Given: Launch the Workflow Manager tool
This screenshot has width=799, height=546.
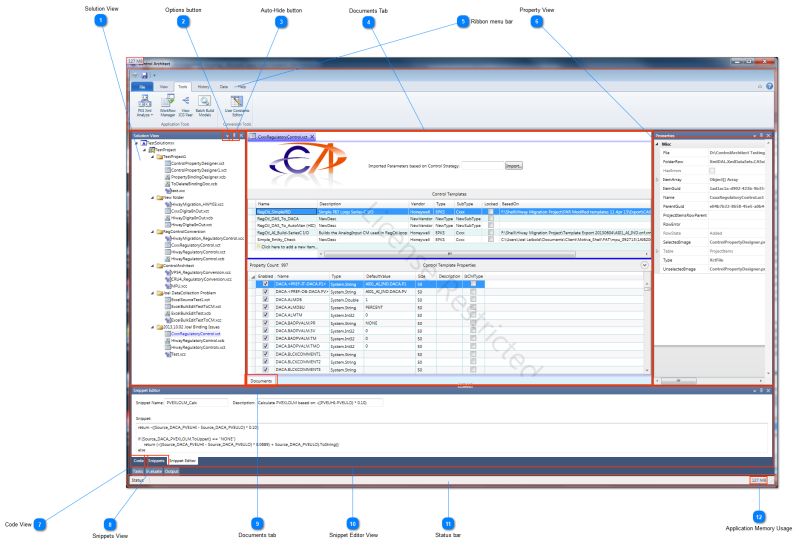Looking at the screenshot, I should [x=168, y=106].
